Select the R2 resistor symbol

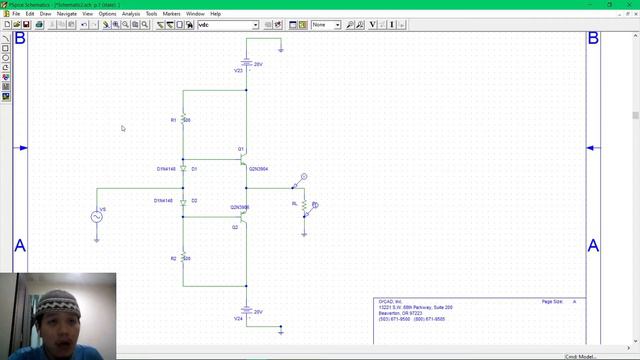(x=183, y=258)
